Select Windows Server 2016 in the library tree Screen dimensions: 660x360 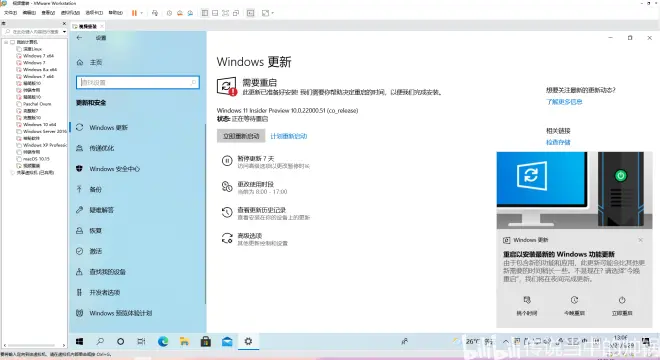[x=45, y=131]
